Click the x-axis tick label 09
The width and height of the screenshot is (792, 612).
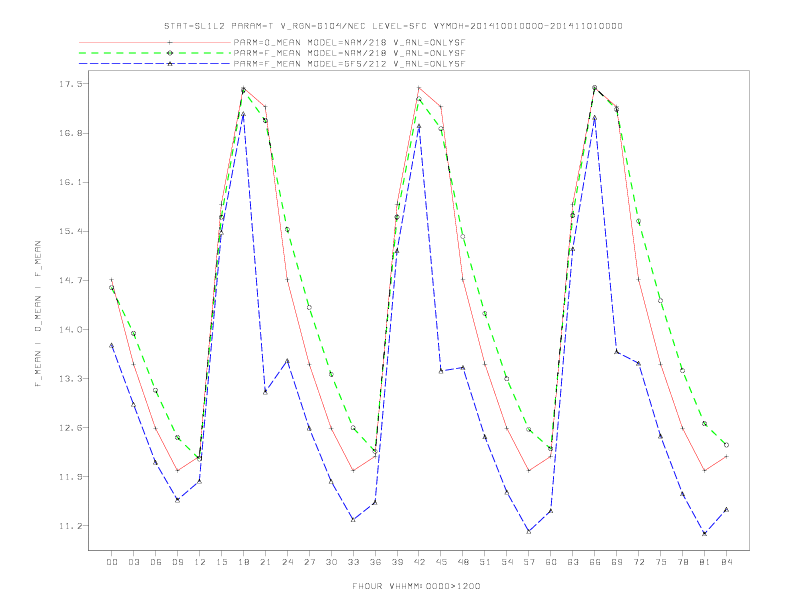(177, 562)
